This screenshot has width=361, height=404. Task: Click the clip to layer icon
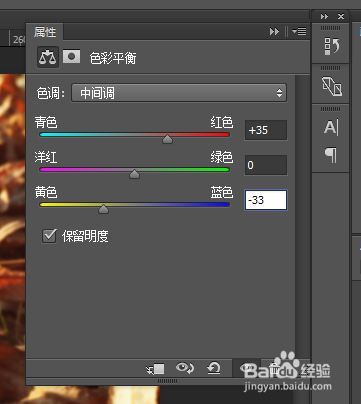point(156,369)
